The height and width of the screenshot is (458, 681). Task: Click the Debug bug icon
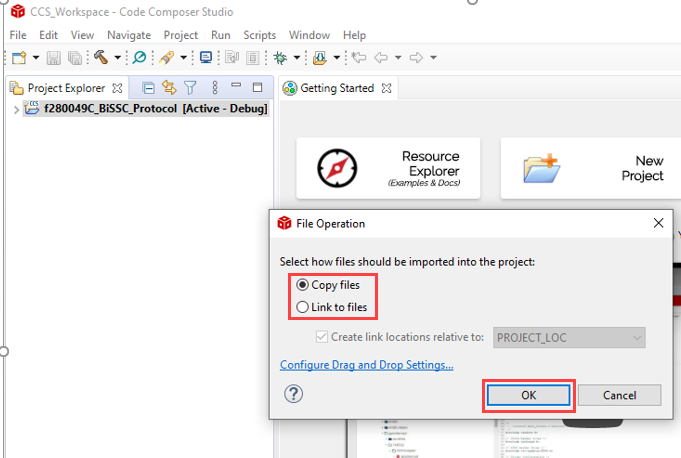point(281,58)
